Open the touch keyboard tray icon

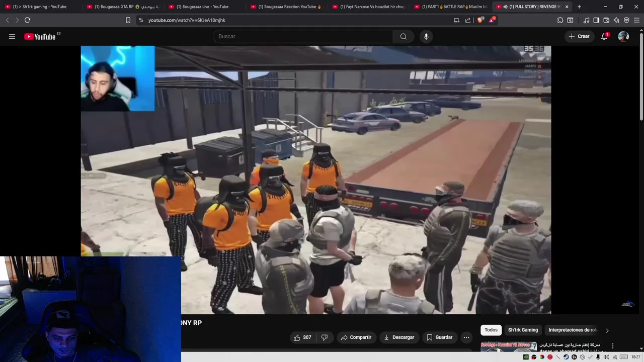[624, 357]
